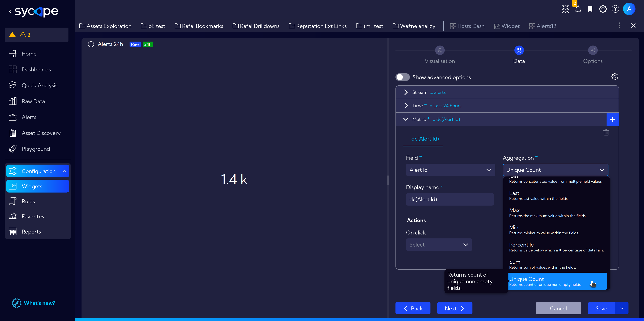Open the Widget bookmark

pos(507,26)
